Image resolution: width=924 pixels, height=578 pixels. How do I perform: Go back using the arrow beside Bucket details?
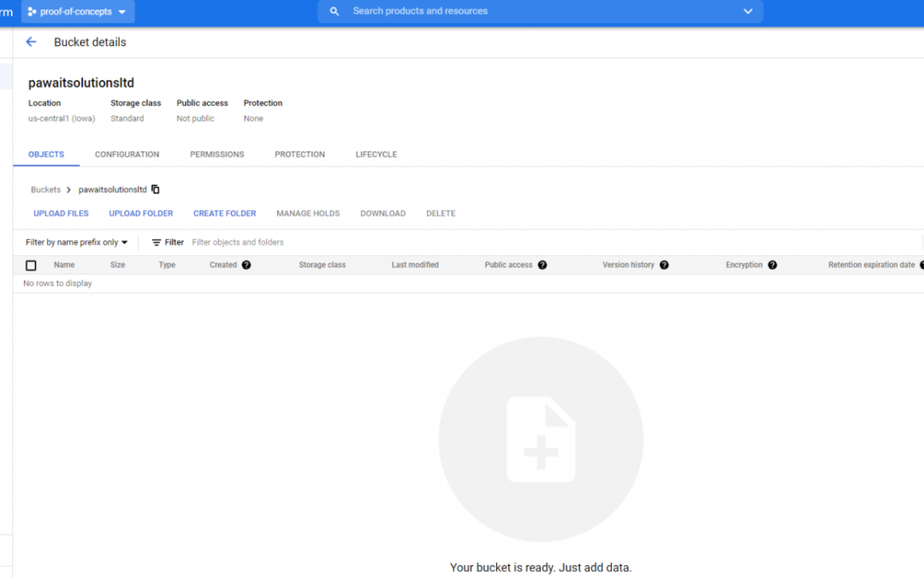point(32,42)
